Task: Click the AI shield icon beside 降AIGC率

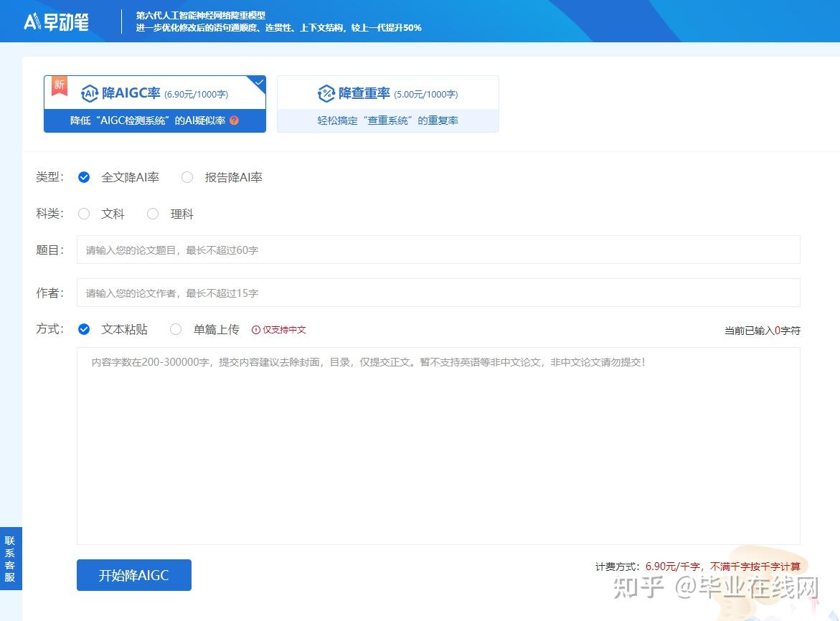Action: (x=90, y=93)
